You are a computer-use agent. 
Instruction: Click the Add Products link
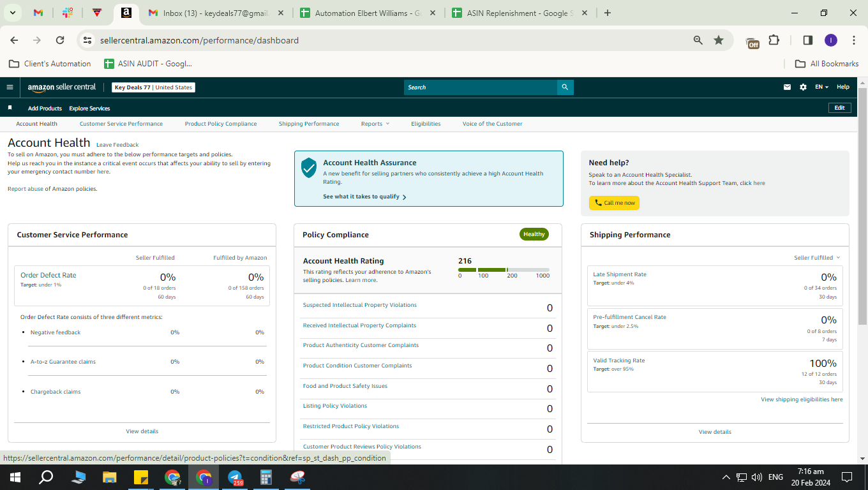pos(45,108)
